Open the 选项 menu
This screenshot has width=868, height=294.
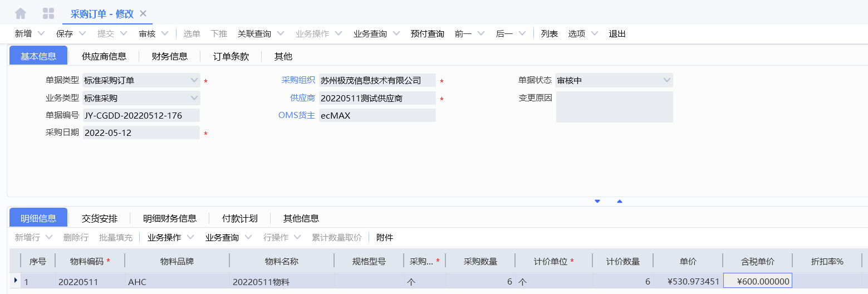[577, 34]
